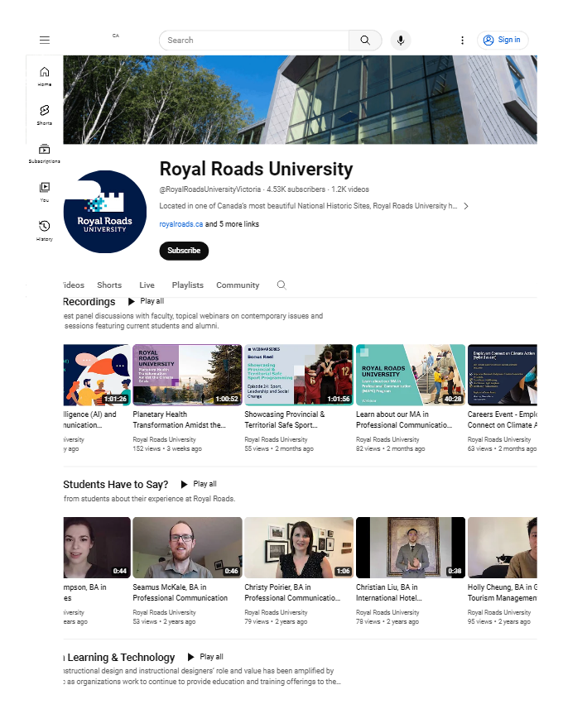
Task: Open the 1:01:26 AI and communication thumbnail
Action: pos(97,375)
